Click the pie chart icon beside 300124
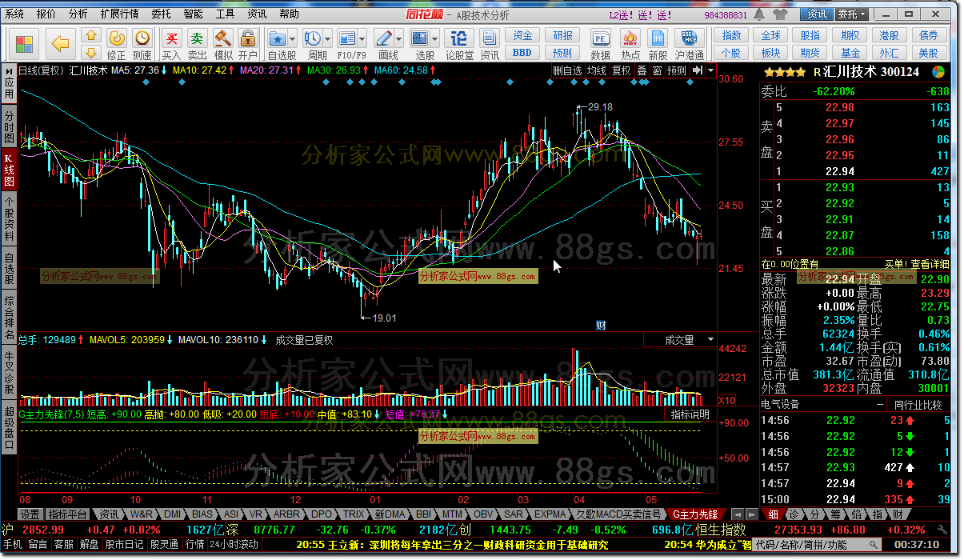Viewport: 964px width, 560px height. 938,71
